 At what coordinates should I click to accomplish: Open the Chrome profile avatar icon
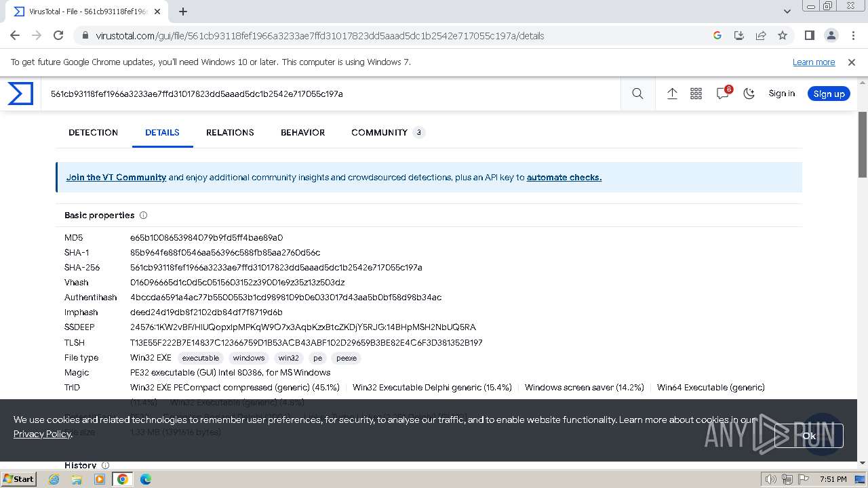tap(831, 35)
